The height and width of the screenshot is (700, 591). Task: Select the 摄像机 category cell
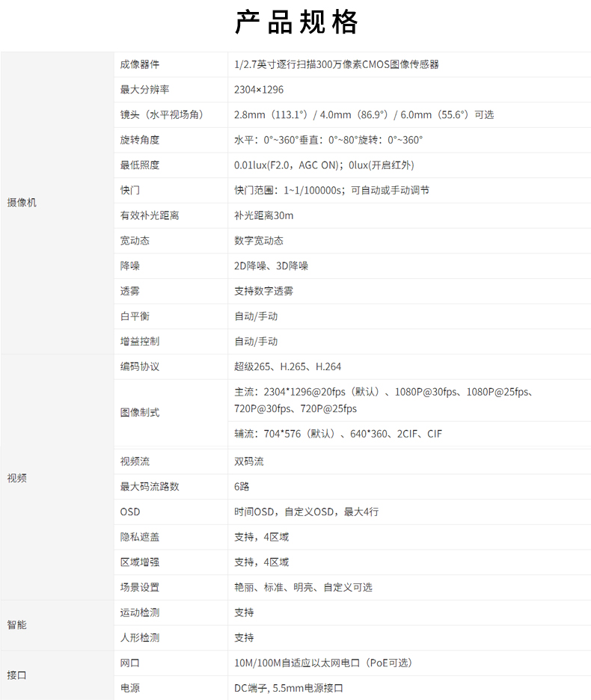(57, 203)
